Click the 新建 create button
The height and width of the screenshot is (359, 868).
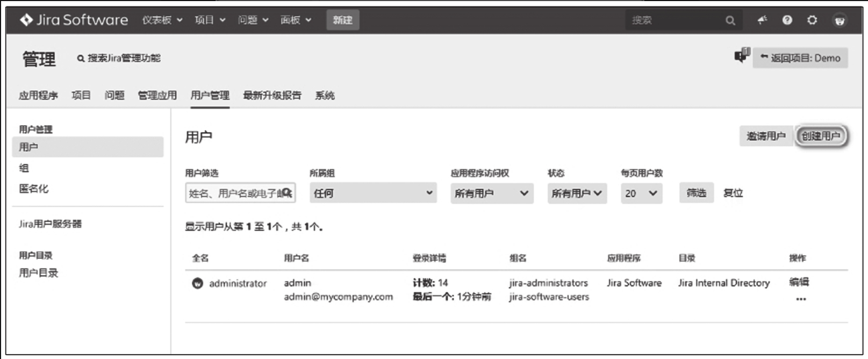(342, 20)
